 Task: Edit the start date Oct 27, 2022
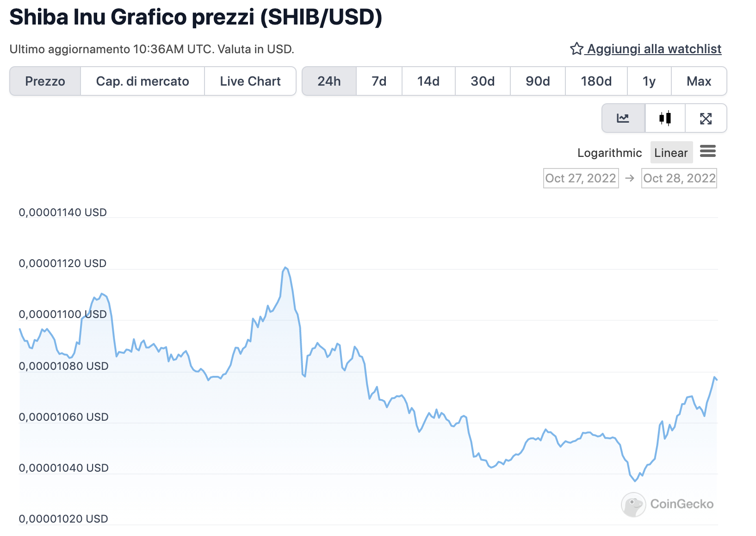click(x=581, y=178)
